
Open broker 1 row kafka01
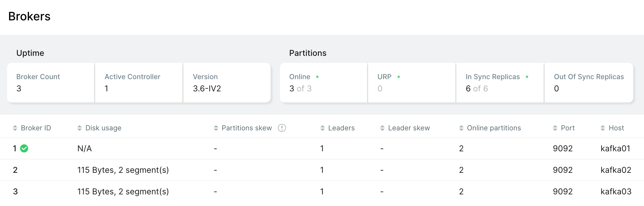click(615, 148)
